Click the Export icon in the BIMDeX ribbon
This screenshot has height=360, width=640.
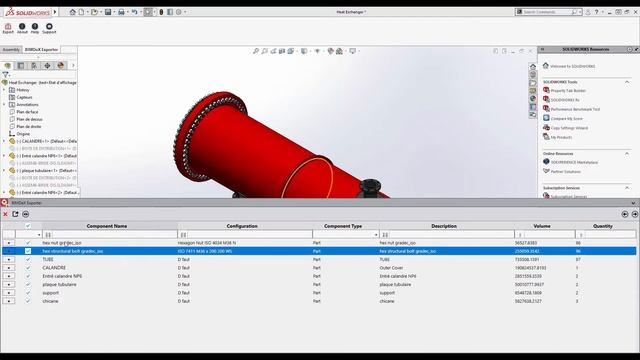[x=8, y=28]
